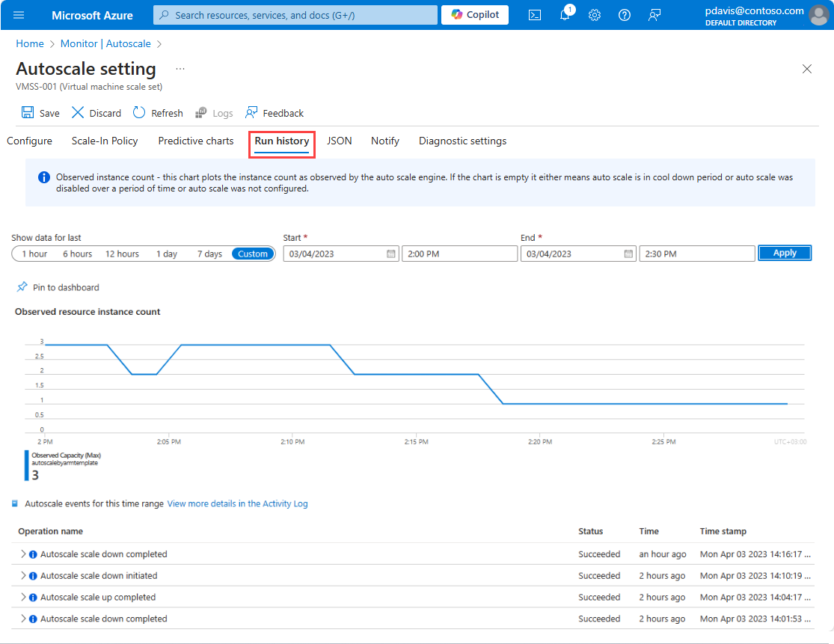Viewport: 834px width, 644px height.
Task: Click the Help question mark icon
Action: coord(625,15)
